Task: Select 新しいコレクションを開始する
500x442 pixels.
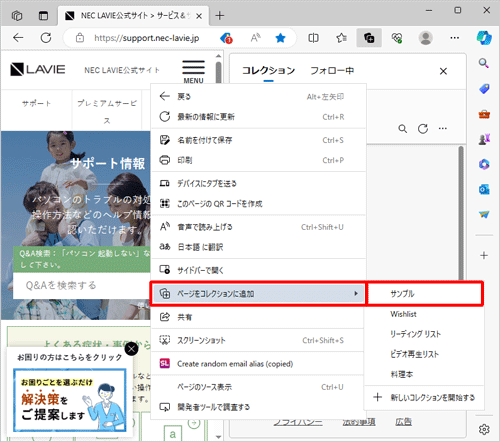Action: (x=424, y=397)
